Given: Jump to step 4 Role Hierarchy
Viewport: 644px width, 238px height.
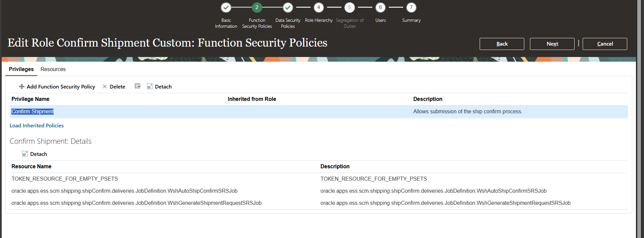Looking at the screenshot, I should tap(319, 7).
